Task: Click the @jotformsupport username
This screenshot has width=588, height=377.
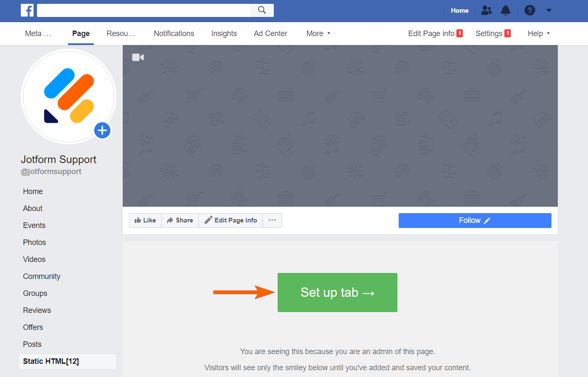Action: click(x=51, y=172)
